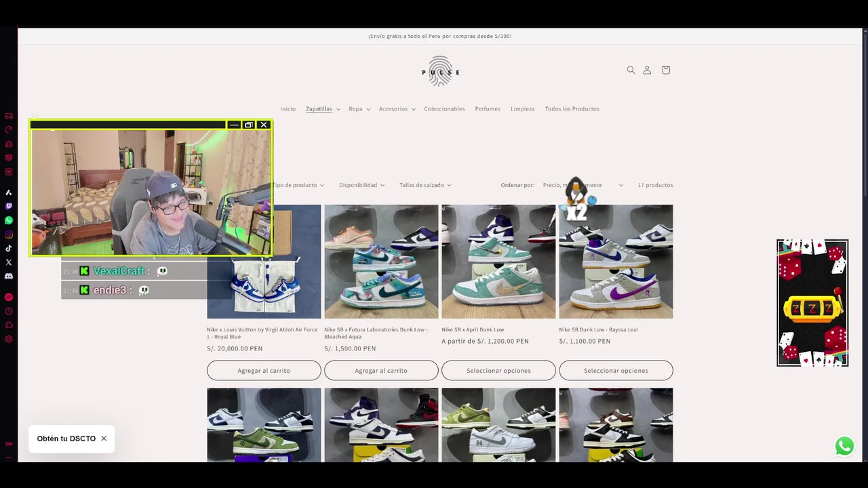Open Discord in the browser sidebar

click(x=9, y=276)
